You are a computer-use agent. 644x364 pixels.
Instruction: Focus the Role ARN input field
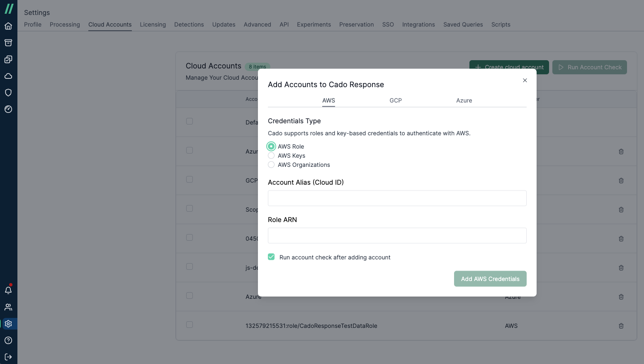(397, 236)
